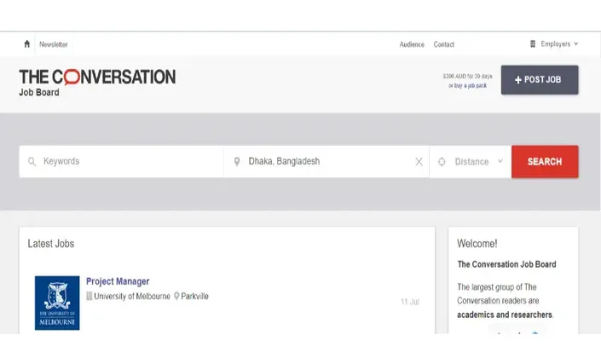Click the home icon in top bar

click(x=26, y=44)
